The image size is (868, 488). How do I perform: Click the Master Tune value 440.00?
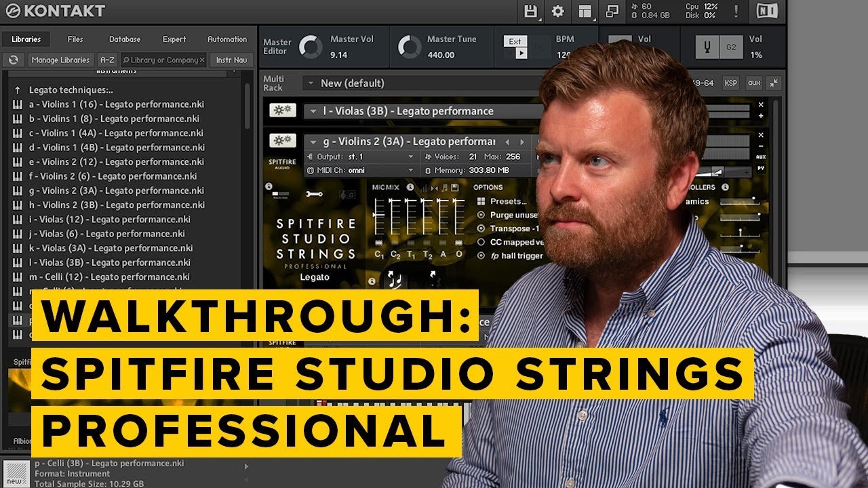click(441, 55)
